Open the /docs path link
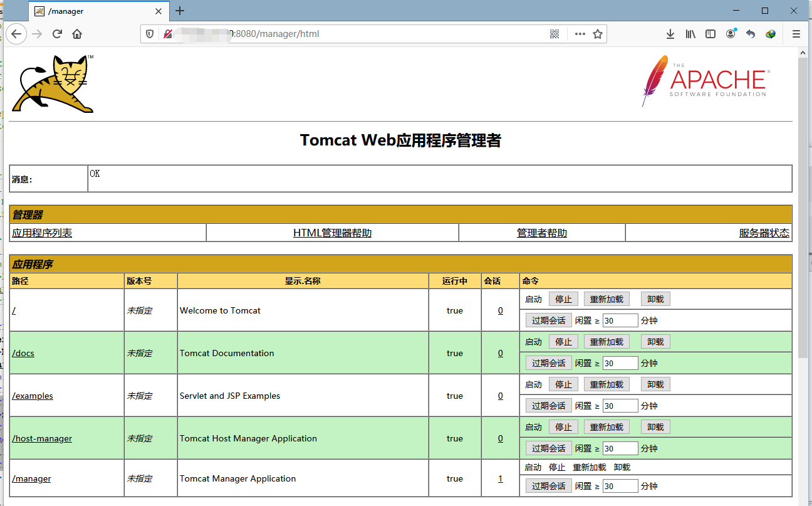Viewport: 812px width, 506px height. coord(23,353)
